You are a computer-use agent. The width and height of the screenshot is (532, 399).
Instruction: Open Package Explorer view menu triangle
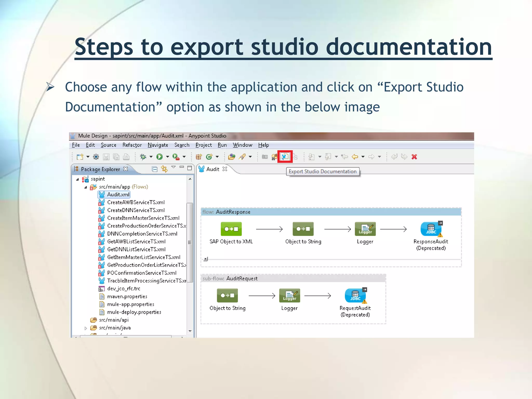click(x=174, y=167)
